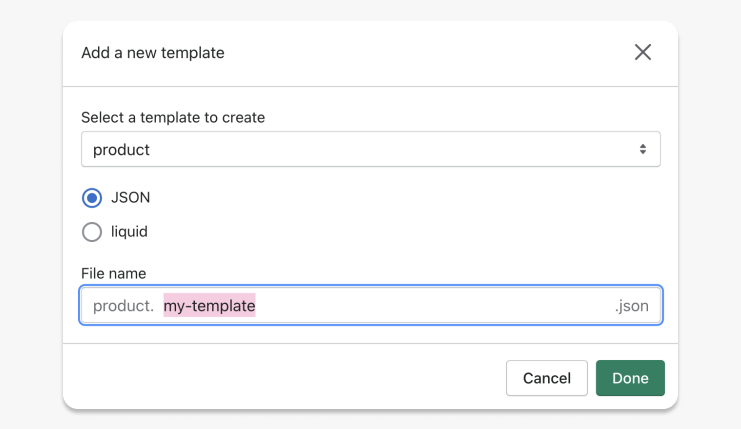Select the JSON radio button
Image resolution: width=741 pixels, height=429 pixels.
pyautogui.click(x=92, y=197)
